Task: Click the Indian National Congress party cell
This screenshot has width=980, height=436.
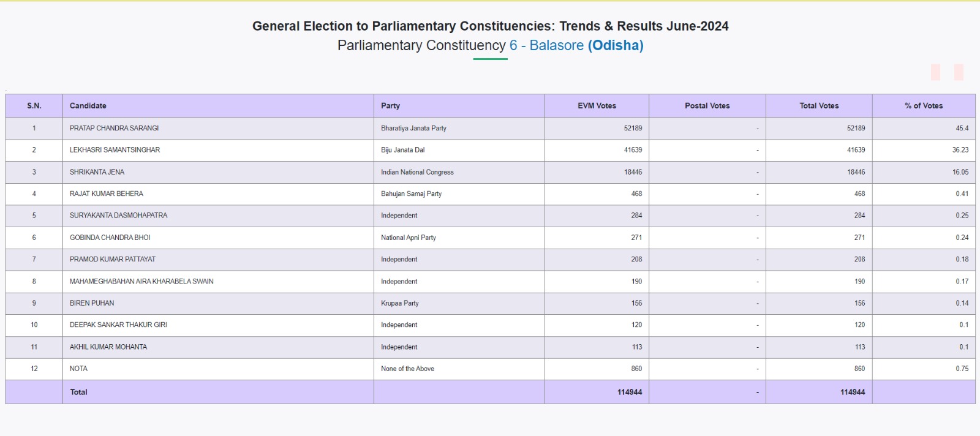Action: pos(417,172)
